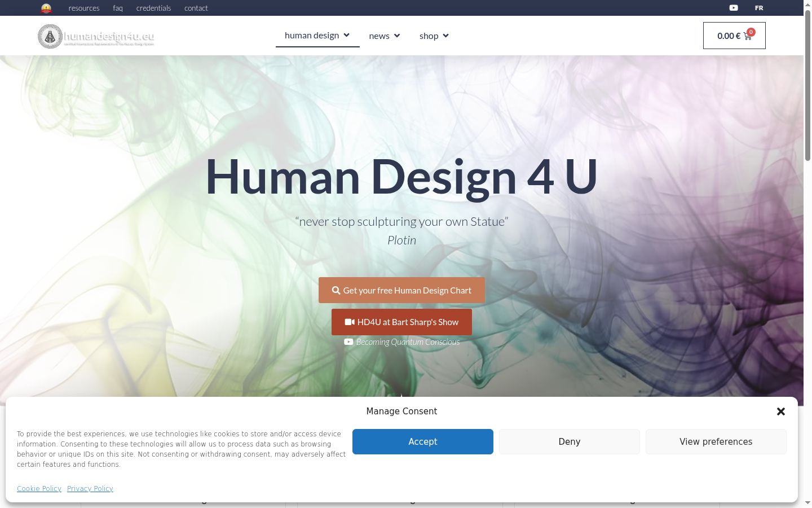Open the YouTube icon in top bar
812x508 pixels.
(x=734, y=8)
